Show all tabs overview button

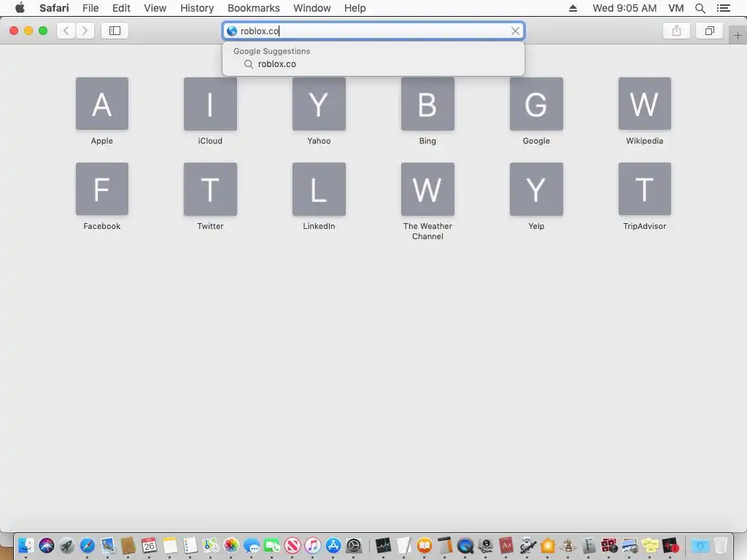(x=709, y=31)
